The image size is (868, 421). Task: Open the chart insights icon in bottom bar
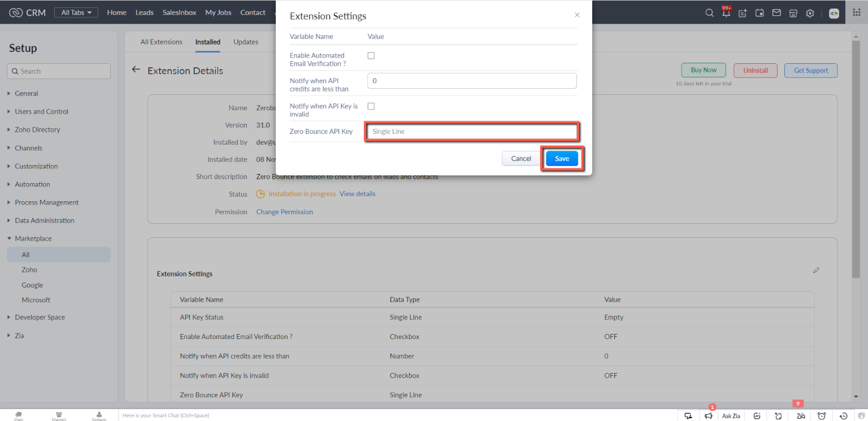[x=757, y=416]
